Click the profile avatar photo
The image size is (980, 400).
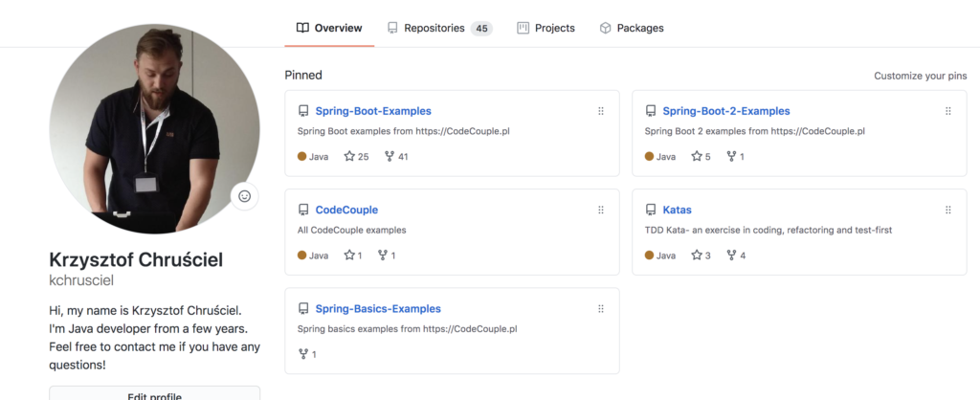(x=154, y=129)
